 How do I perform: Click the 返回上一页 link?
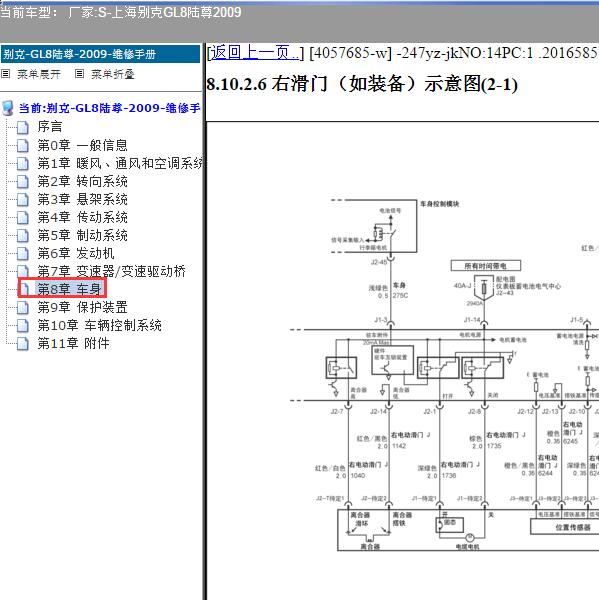point(255,52)
